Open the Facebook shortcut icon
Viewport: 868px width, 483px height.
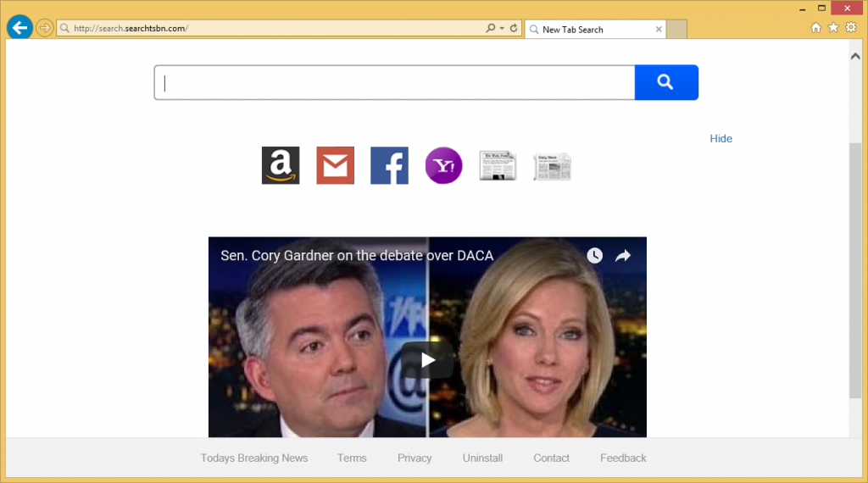(389, 165)
